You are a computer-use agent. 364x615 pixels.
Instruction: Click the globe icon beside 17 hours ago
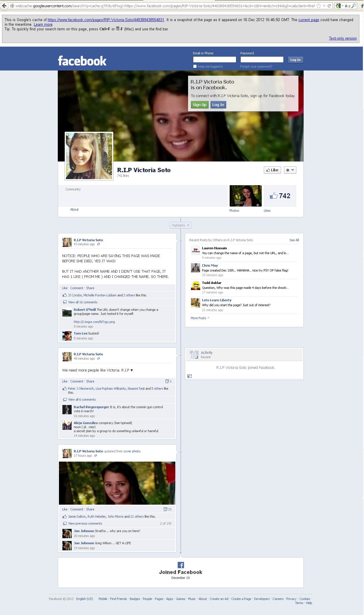click(96, 456)
